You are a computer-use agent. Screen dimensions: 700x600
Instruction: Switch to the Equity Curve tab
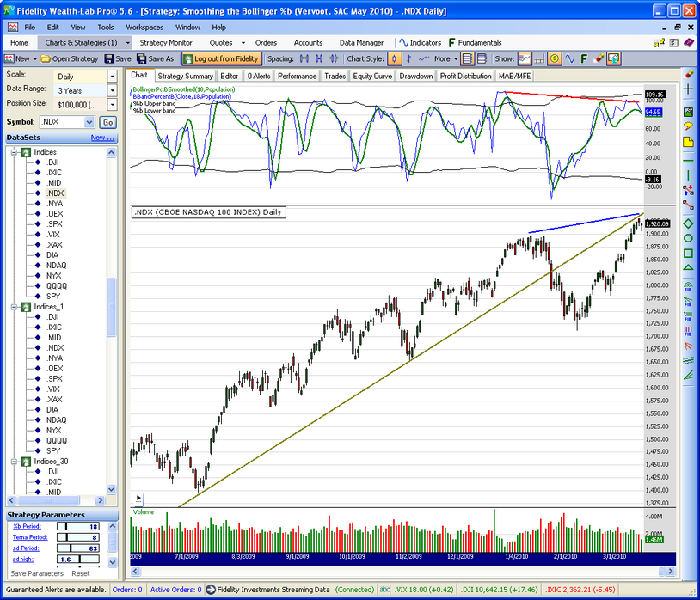(x=371, y=76)
